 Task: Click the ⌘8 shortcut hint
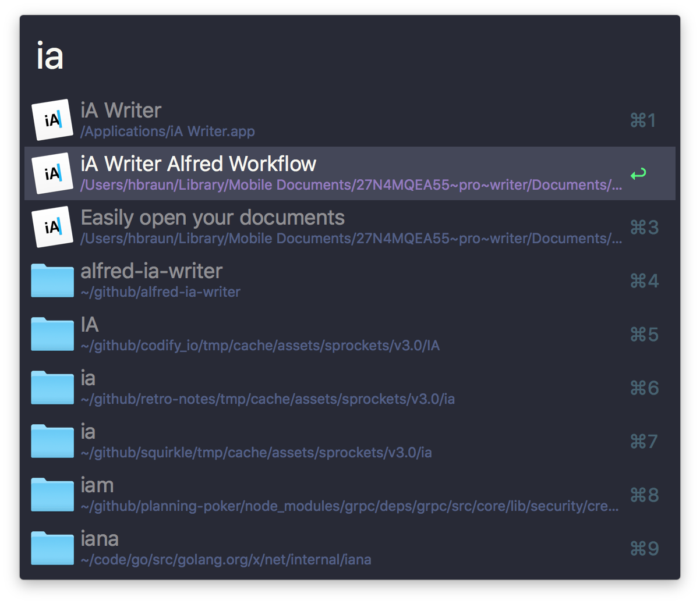coord(644,495)
